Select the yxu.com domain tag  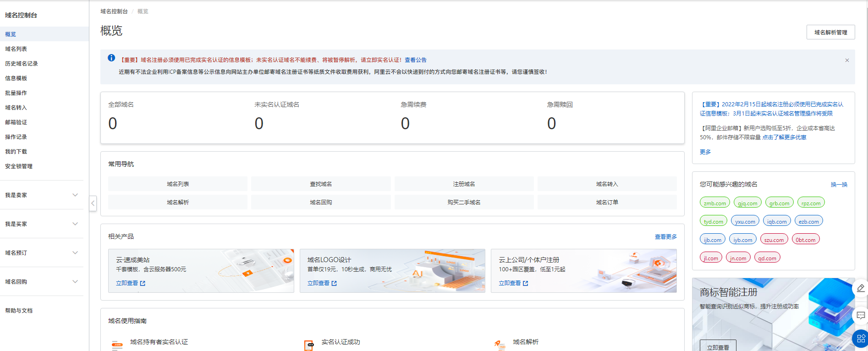coord(745,221)
